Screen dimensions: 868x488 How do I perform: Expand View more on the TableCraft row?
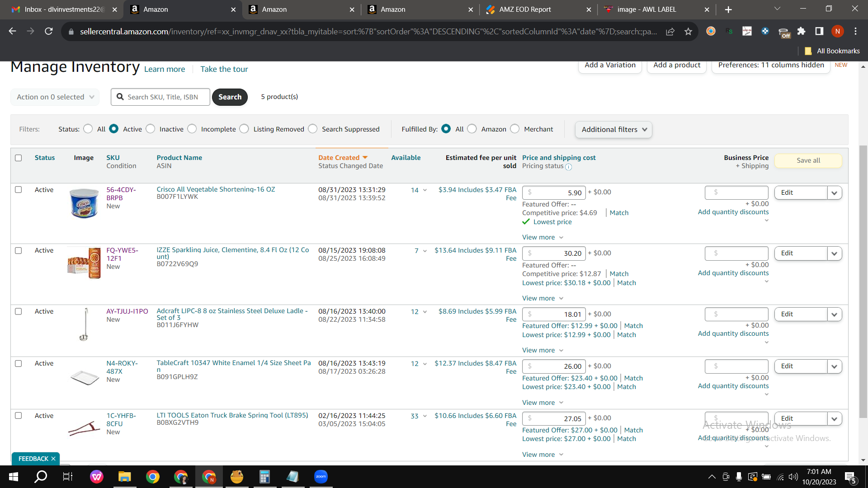[543, 403]
